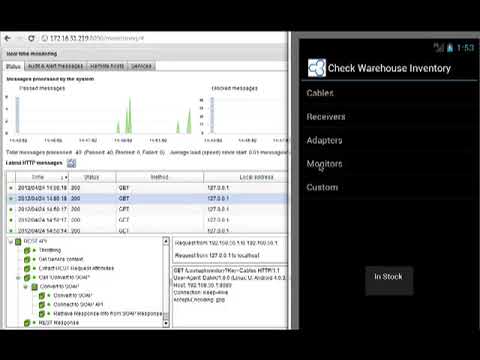Image resolution: width=480 pixels, height=360 pixels.
Task: Collapse the Convert to SOAP group node
Action: pyautogui.click(x=26, y=286)
